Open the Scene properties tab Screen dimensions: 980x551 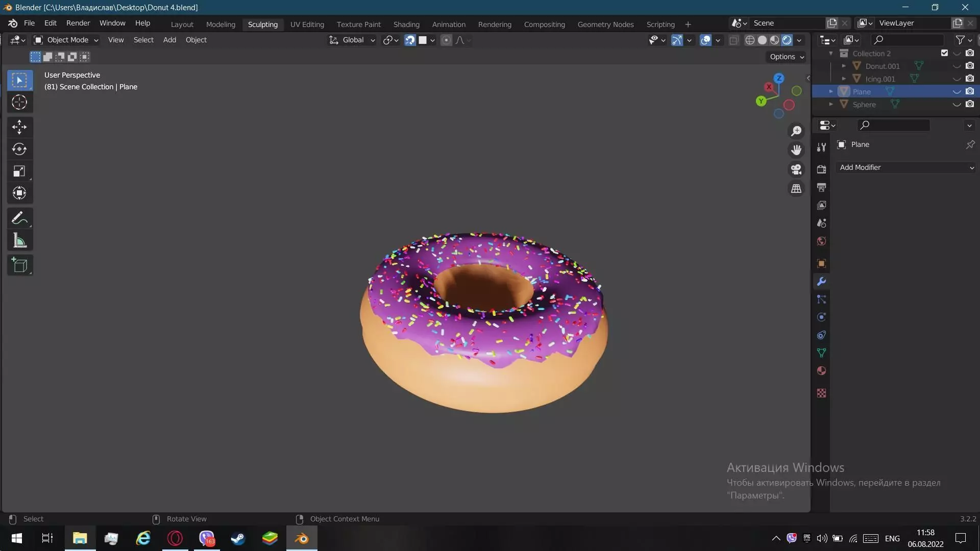pos(821,223)
